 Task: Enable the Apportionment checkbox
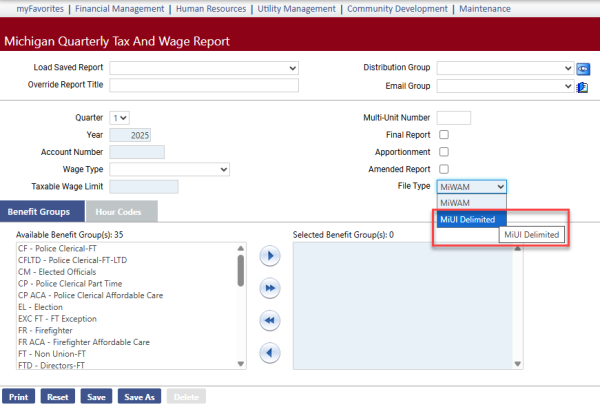(444, 152)
